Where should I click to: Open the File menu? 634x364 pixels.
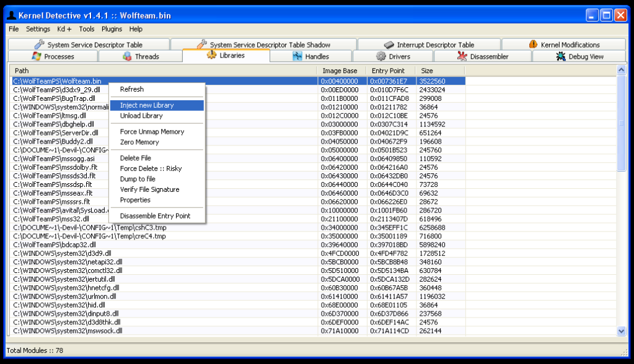pyautogui.click(x=14, y=29)
